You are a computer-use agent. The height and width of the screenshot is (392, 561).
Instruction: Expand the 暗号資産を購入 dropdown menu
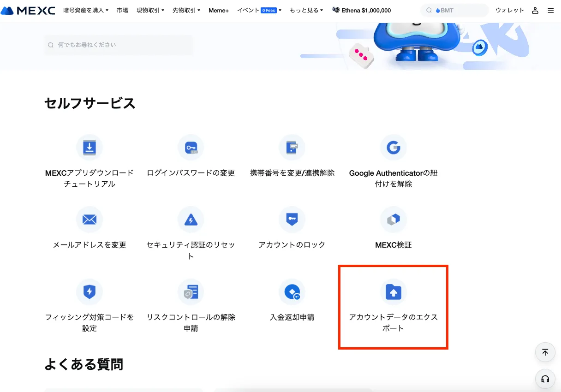pos(86,10)
